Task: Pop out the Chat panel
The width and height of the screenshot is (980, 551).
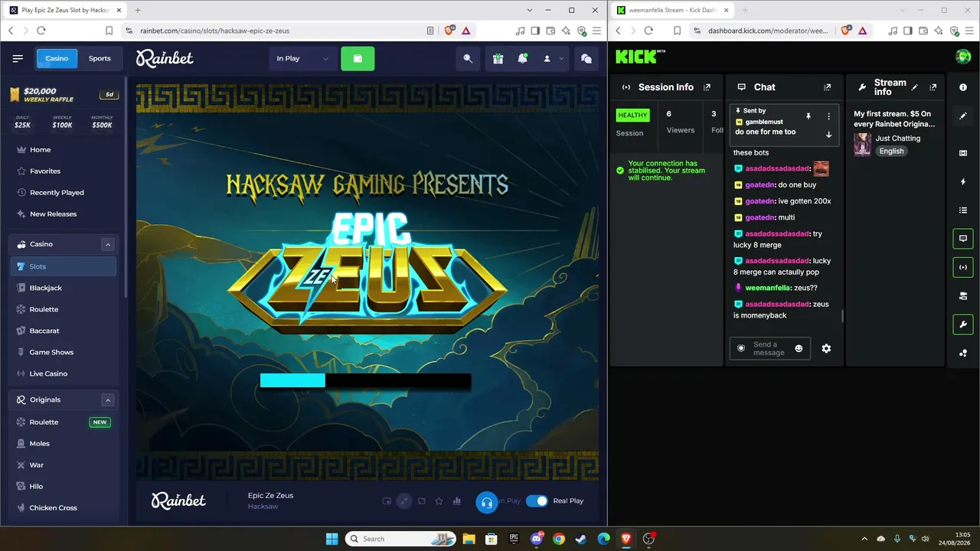Action: pos(827,87)
